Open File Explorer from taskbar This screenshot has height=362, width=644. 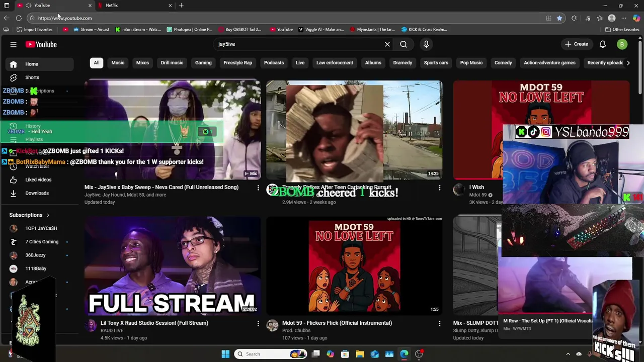click(x=360, y=354)
